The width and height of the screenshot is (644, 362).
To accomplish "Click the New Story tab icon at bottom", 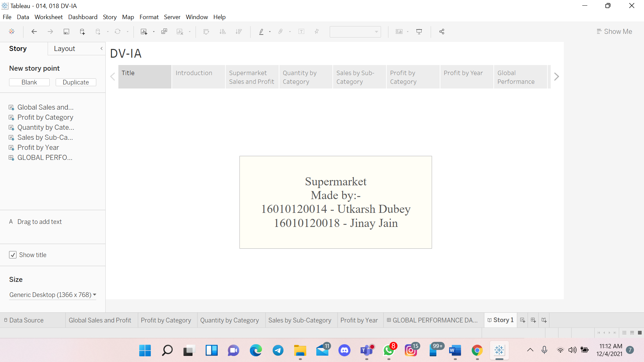I will tap(544, 320).
